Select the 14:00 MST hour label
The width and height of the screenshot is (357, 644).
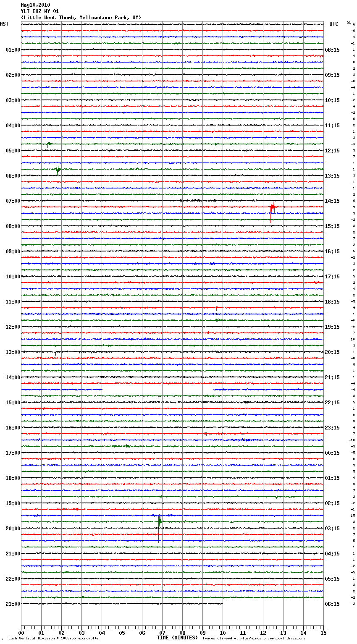point(13,377)
